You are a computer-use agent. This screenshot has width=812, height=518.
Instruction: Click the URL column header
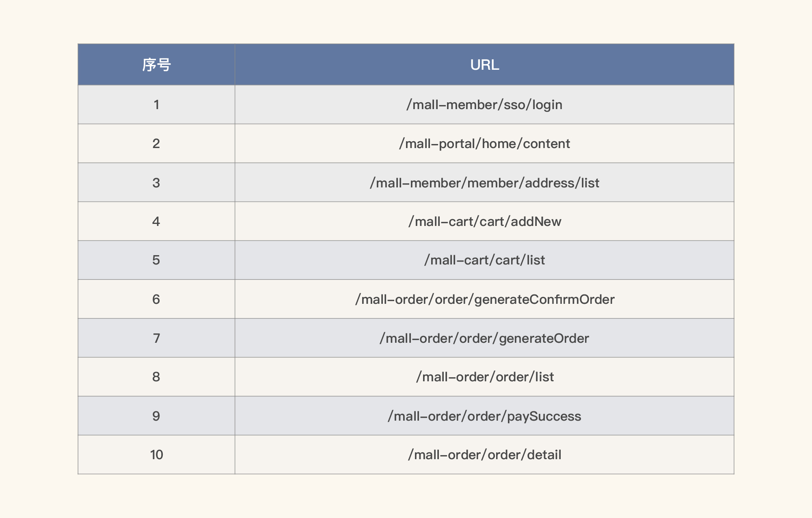[484, 65]
